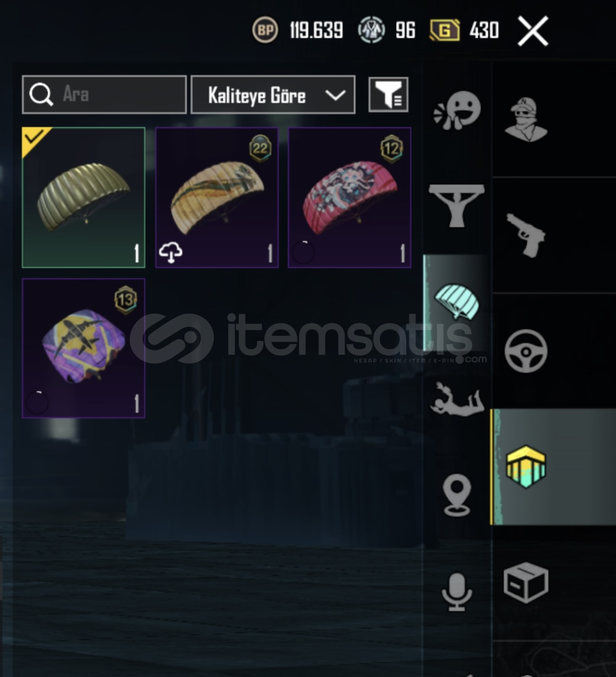
Task: Click the filter funnel button
Action: 388,95
